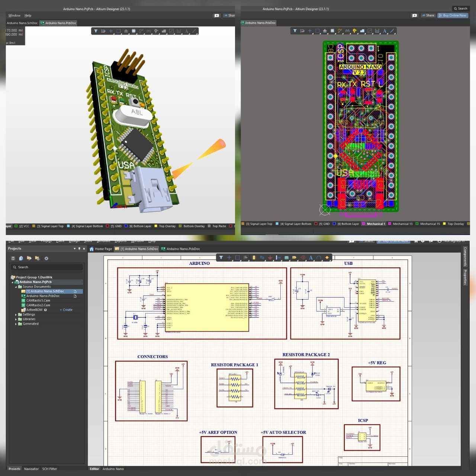Screen dimensions: 476x476
Task: Select the interactive routing tool in the 2D PCB toolbar
Action: (x=340, y=31)
